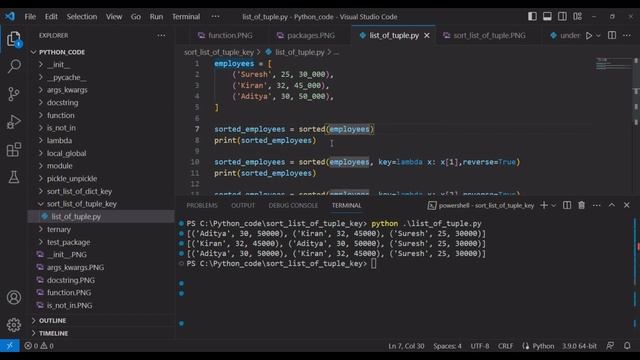Change file encoding UTF-8

tap(480, 346)
